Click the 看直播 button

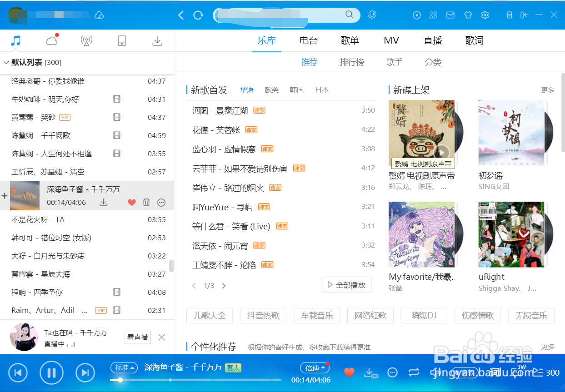tap(137, 337)
